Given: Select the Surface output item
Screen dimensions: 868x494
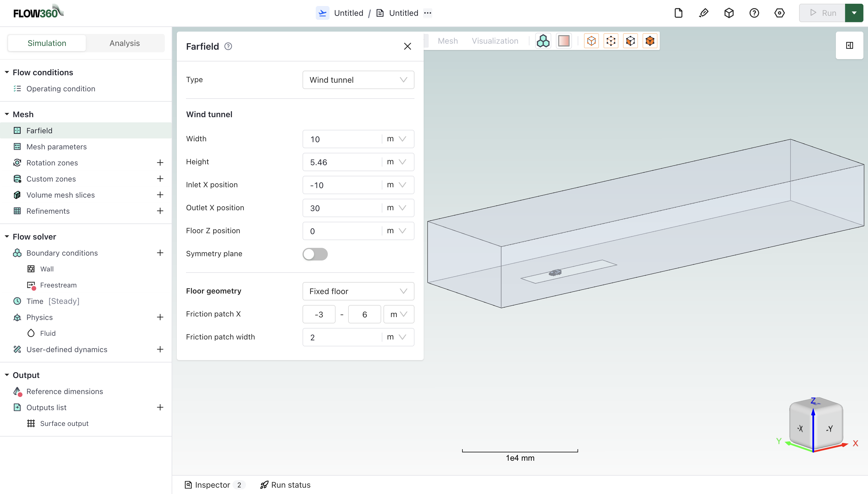Looking at the screenshot, I should click(64, 423).
